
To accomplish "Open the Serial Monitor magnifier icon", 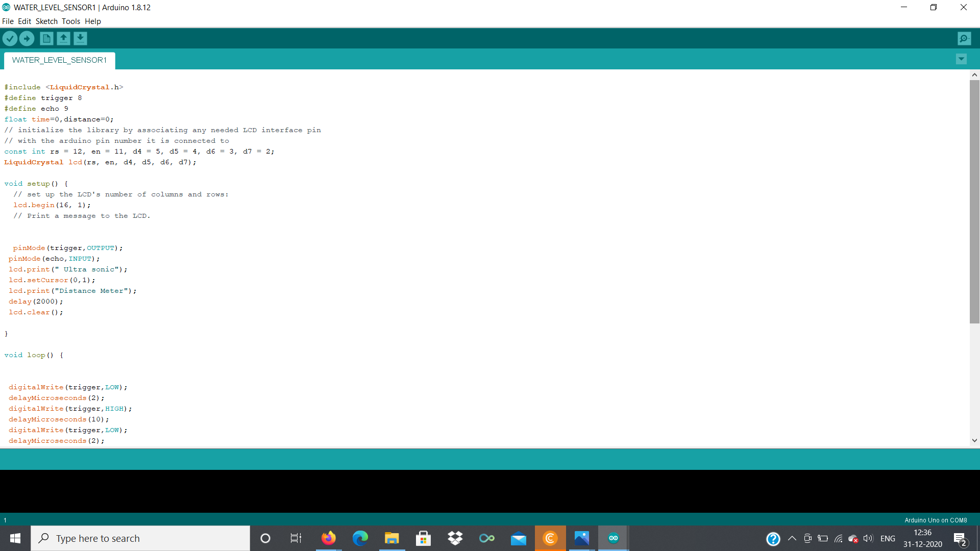I will (964, 38).
